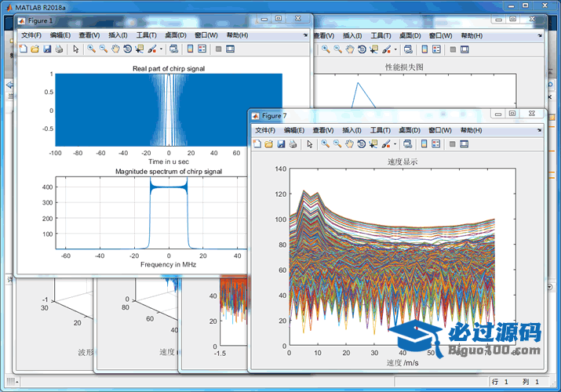Click dock arrow on Figure 7 menu bar
The height and width of the screenshot is (392, 561).
(x=539, y=130)
